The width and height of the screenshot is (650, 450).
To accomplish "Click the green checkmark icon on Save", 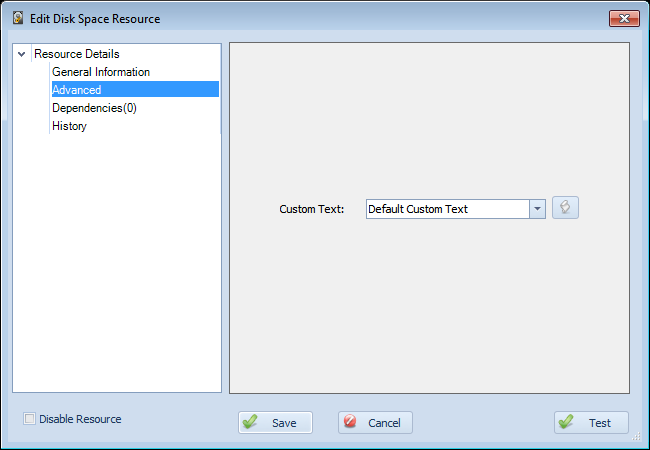I will 250,421.
